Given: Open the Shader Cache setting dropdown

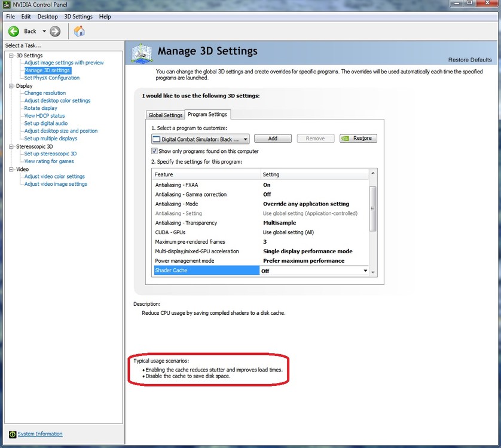Looking at the screenshot, I should (365, 271).
